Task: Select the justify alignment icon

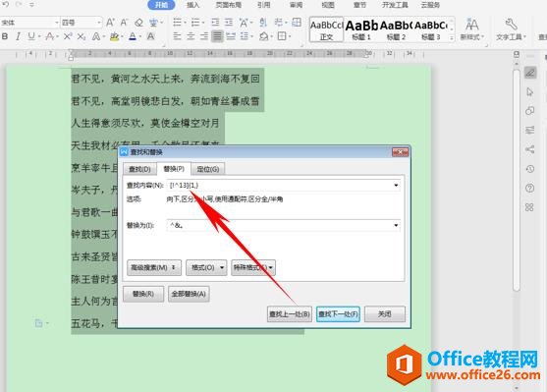Action: pyautogui.click(x=217, y=36)
